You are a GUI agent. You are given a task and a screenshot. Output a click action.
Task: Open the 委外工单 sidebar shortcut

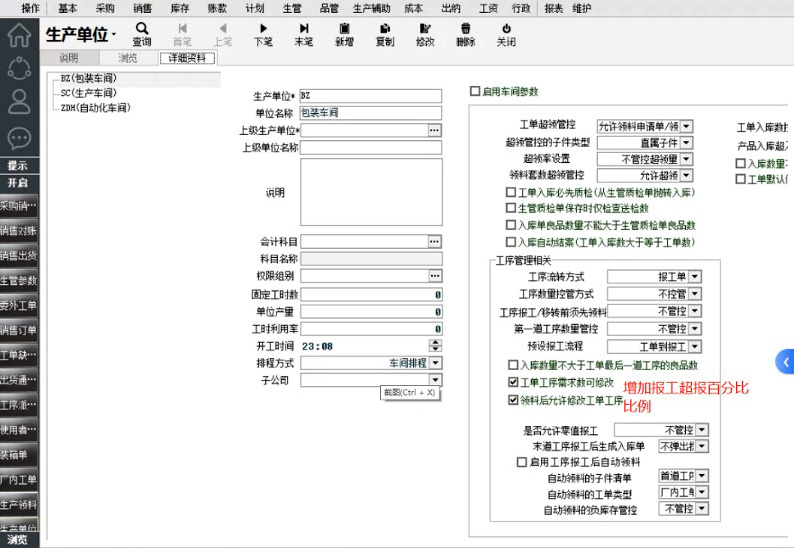point(19,305)
